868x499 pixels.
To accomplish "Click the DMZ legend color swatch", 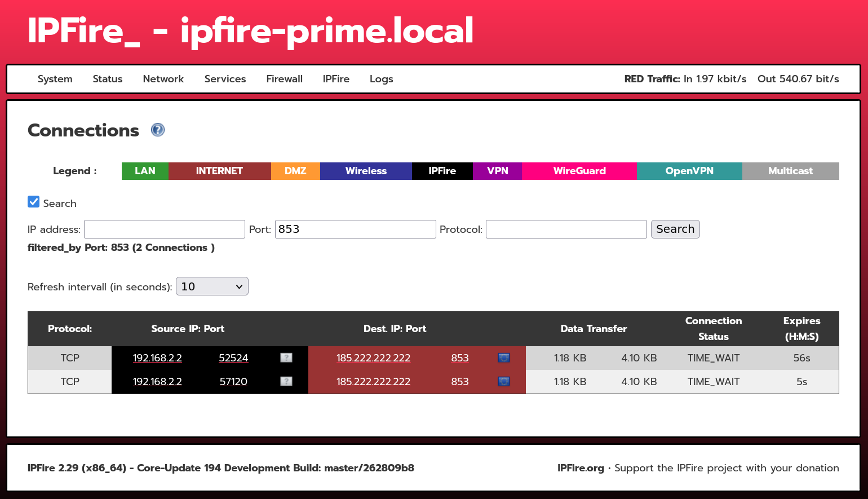I will click(x=295, y=171).
